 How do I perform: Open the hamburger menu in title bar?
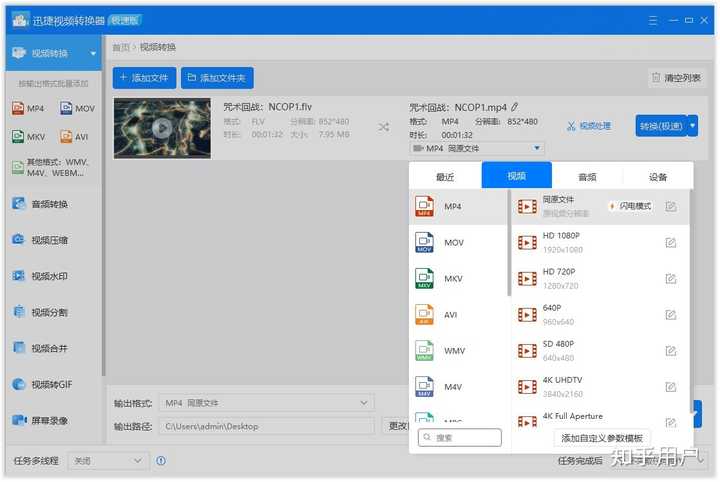click(652, 20)
